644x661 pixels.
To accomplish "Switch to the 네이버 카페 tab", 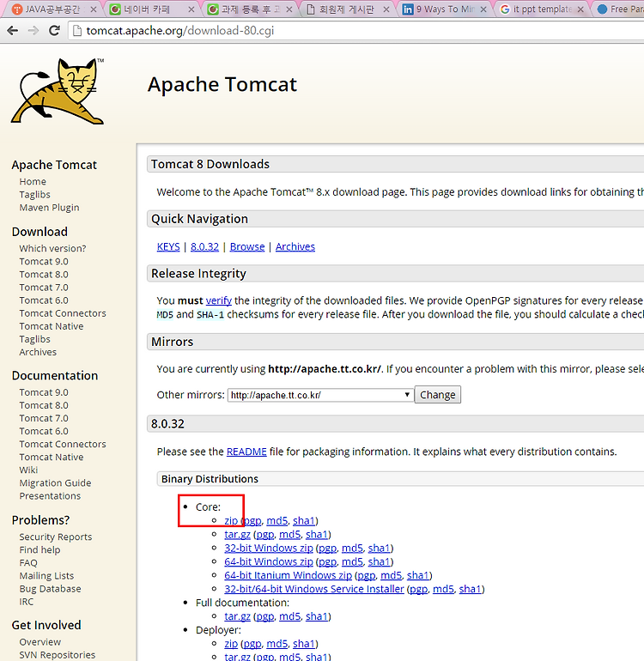I will pos(152,9).
